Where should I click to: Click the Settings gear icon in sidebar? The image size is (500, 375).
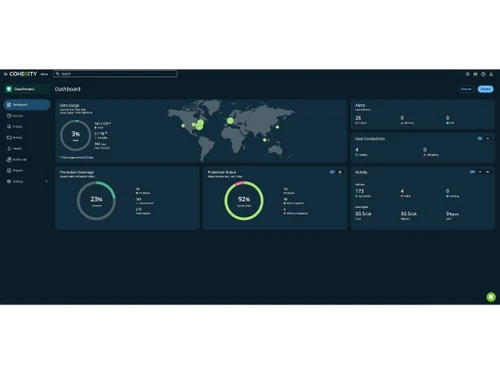coord(9,181)
